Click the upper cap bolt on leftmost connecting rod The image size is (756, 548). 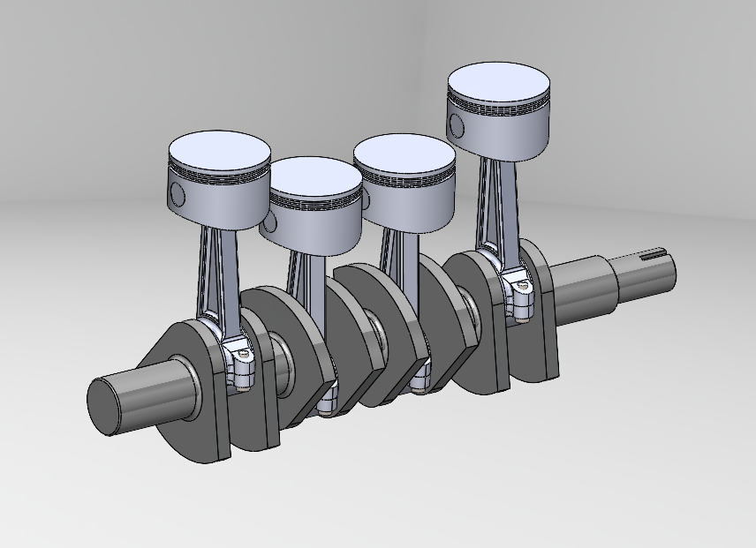coord(246,355)
